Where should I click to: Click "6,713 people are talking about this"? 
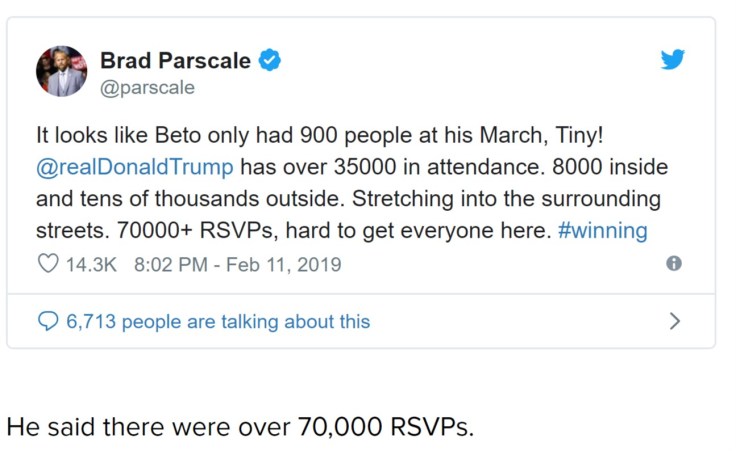[218, 321]
